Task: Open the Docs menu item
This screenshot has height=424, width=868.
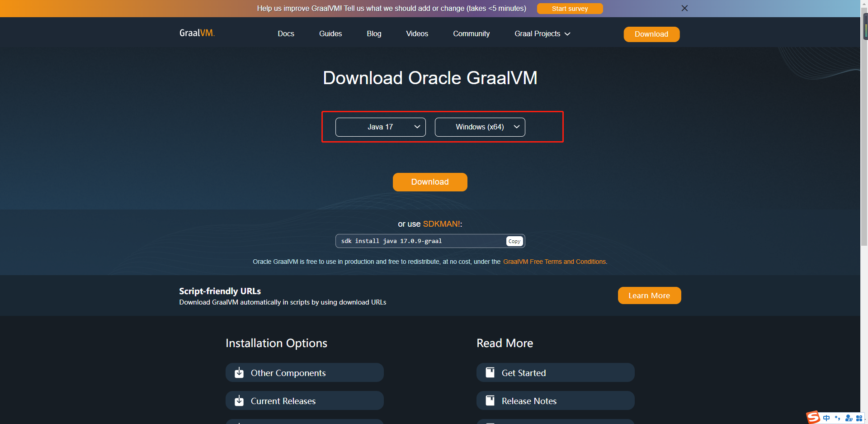Action: pos(286,34)
